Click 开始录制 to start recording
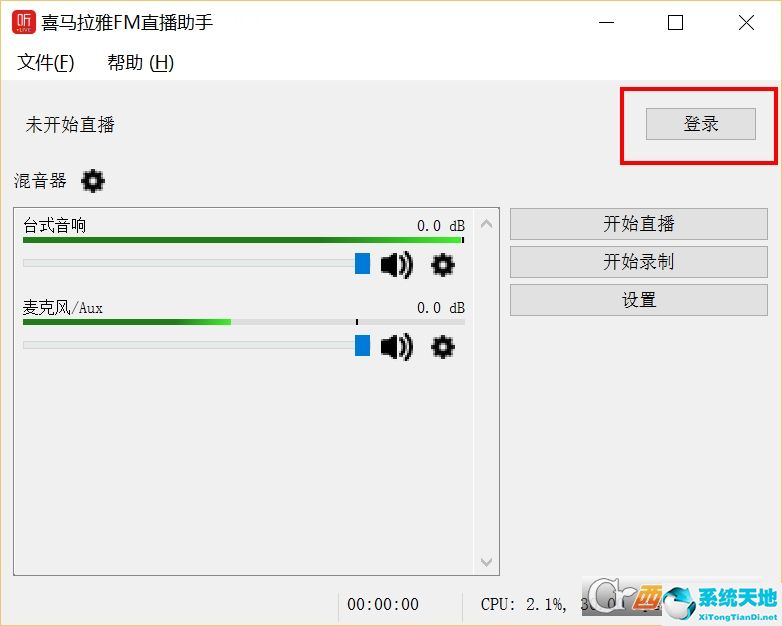Image resolution: width=782 pixels, height=626 pixels. (638, 261)
